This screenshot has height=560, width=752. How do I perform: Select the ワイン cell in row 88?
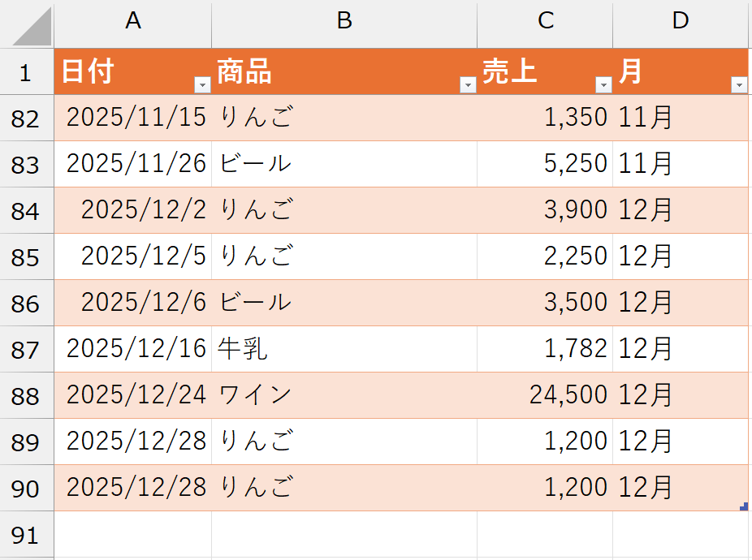[x=344, y=395]
